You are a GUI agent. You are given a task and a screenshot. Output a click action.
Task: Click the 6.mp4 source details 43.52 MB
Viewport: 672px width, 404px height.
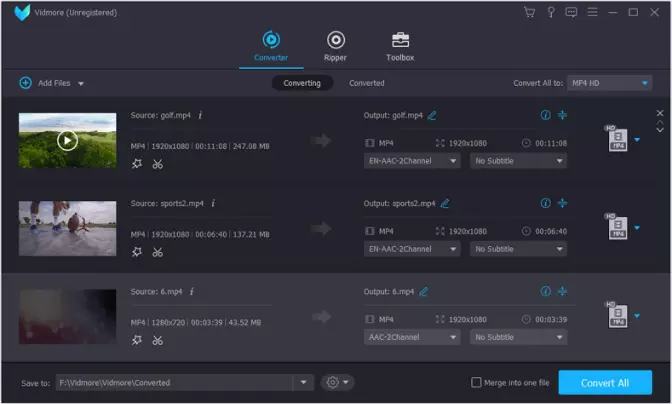point(244,322)
